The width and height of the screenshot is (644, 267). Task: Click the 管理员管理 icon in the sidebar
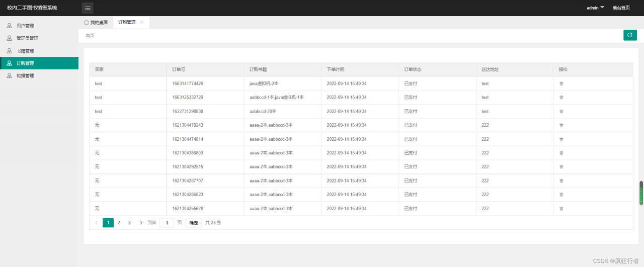tap(9, 38)
